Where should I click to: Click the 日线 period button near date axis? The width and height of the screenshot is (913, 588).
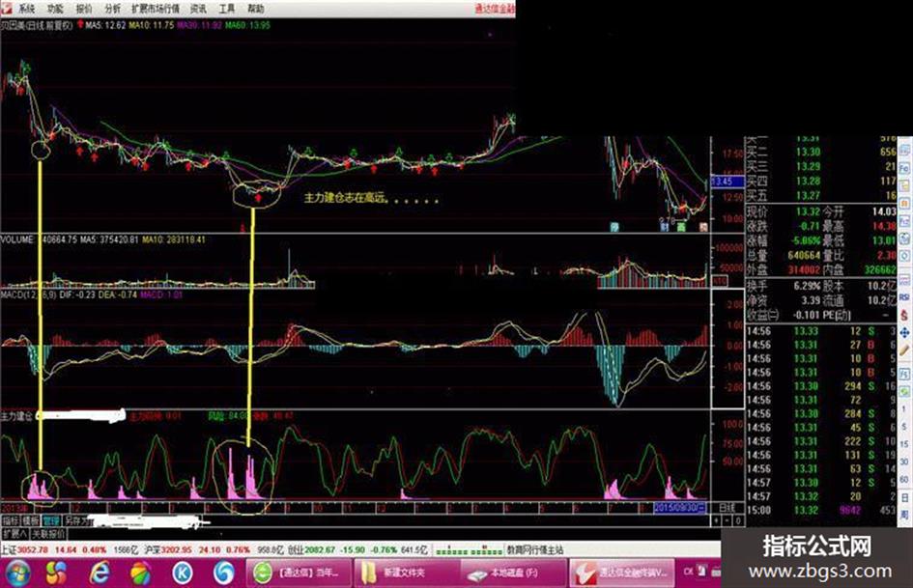point(728,508)
